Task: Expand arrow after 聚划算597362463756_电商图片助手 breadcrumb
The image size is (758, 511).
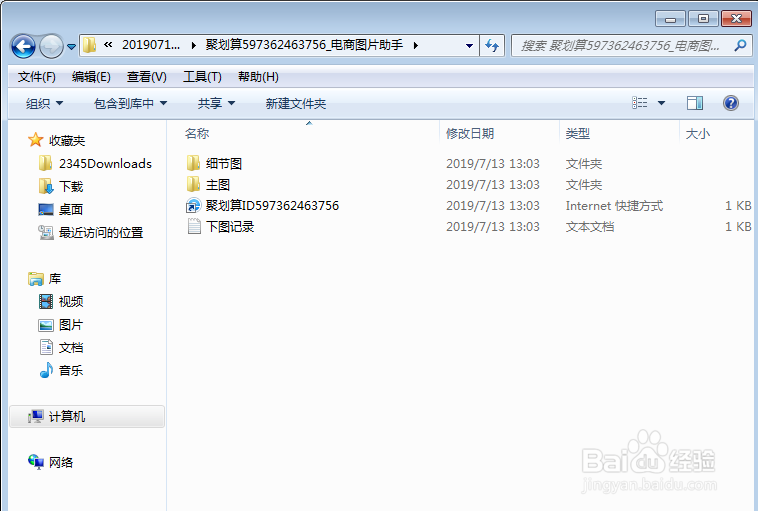Action: click(415, 45)
